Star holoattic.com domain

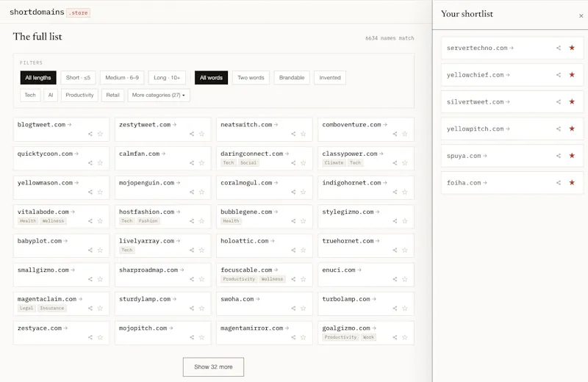[x=304, y=250]
